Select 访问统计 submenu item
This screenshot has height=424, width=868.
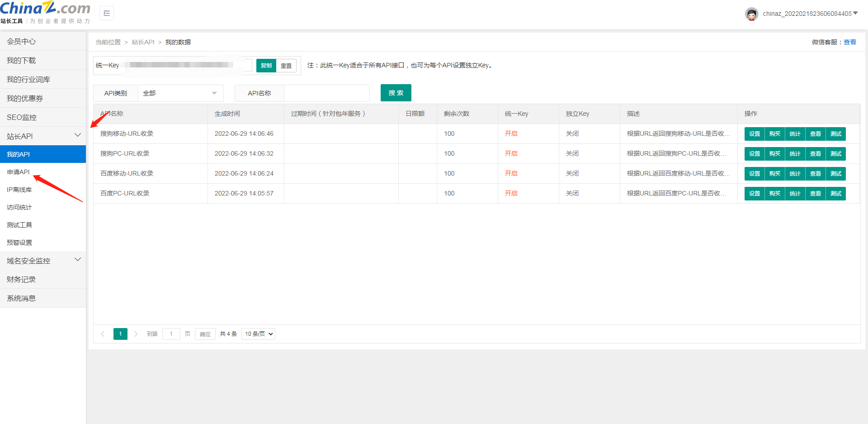coord(43,207)
